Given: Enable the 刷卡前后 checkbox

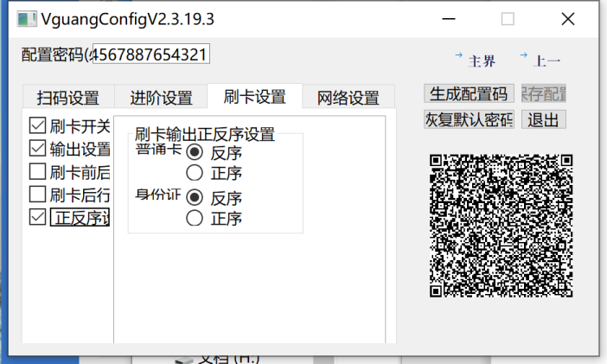Looking at the screenshot, I should [x=37, y=171].
